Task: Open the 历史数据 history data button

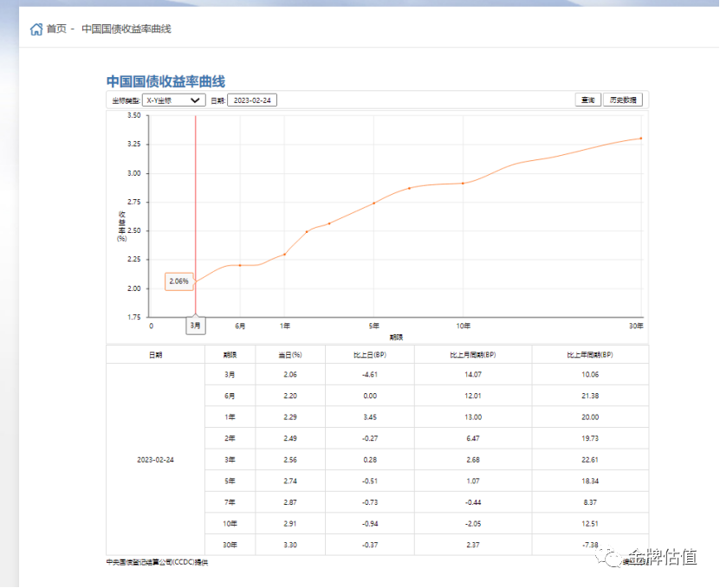Action: click(x=623, y=100)
